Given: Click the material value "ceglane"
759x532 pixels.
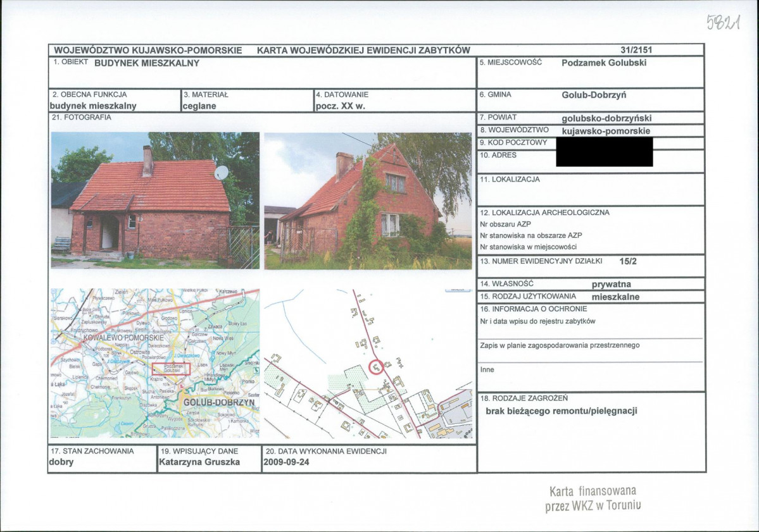Looking at the screenshot, I should tap(199, 106).
